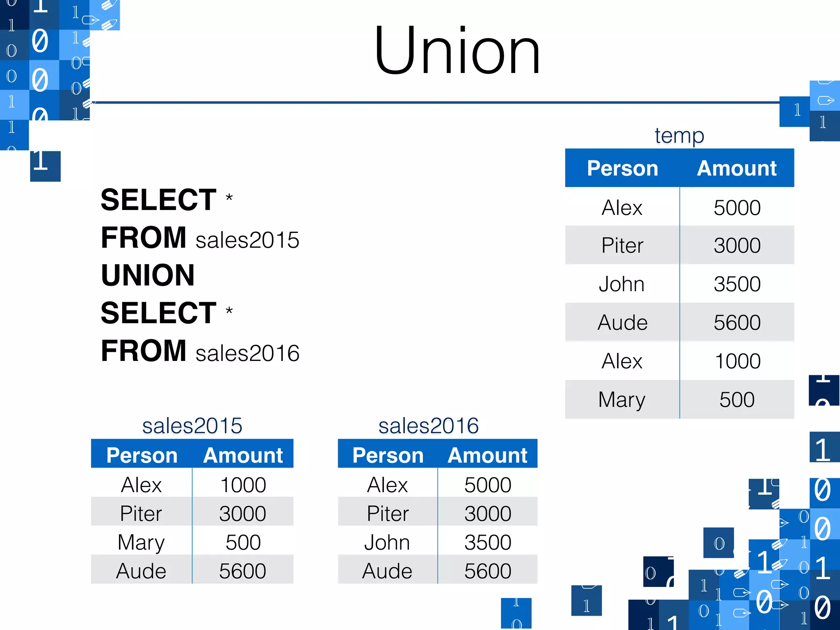Click Person header of sales2016 table
The height and width of the screenshot is (630, 840).
[x=388, y=455]
